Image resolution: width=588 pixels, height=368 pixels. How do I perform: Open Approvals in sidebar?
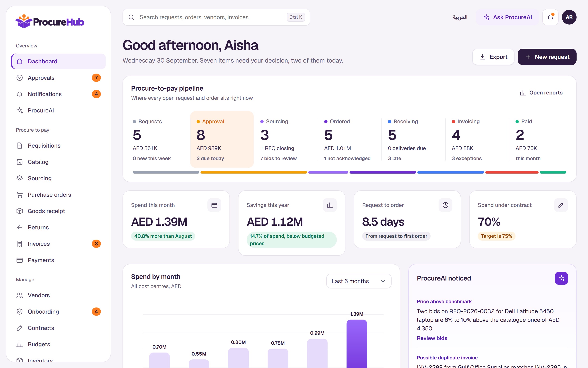58,78
